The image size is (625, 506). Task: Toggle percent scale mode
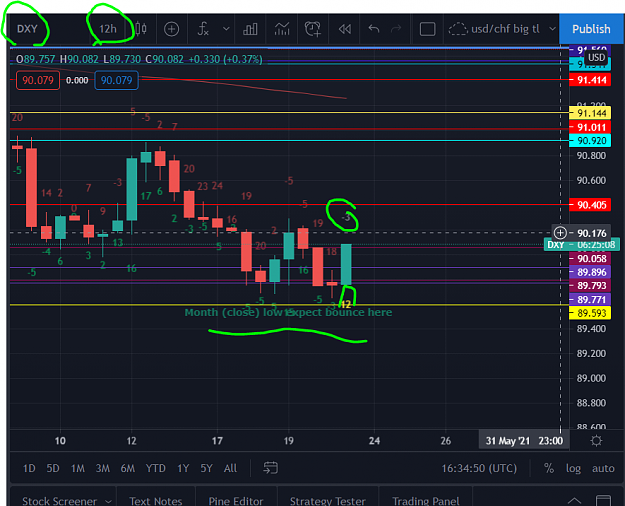(549, 468)
